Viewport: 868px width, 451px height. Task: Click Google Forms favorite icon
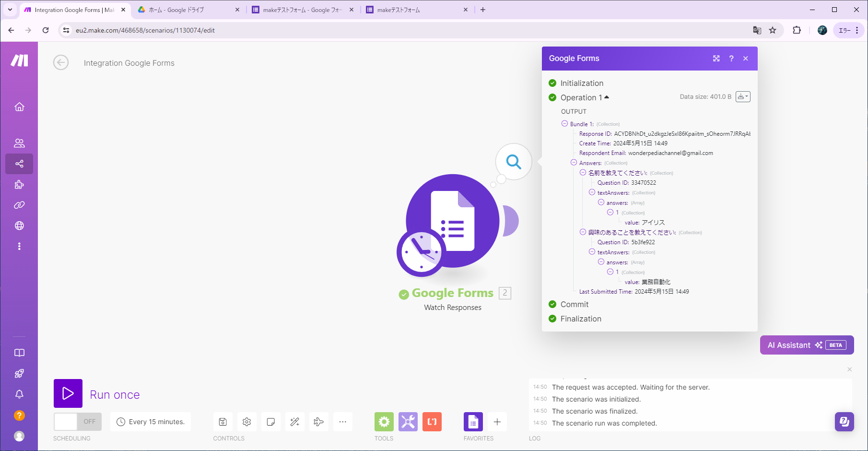[x=473, y=422]
